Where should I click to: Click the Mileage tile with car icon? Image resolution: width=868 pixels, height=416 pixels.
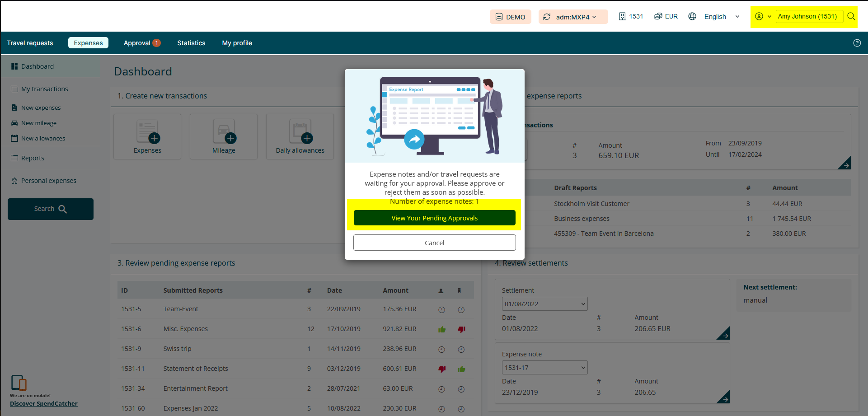(x=224, y=132)
